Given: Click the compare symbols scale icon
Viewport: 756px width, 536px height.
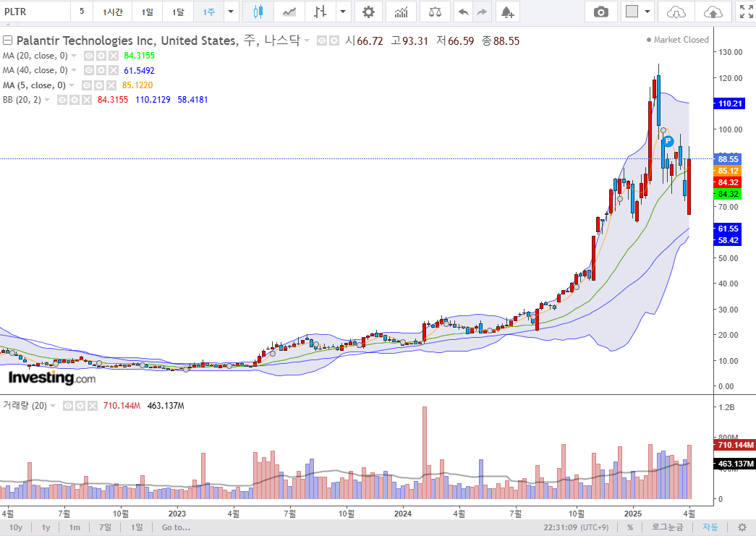Looking at the screenshot, I should [x=435, y=12].
